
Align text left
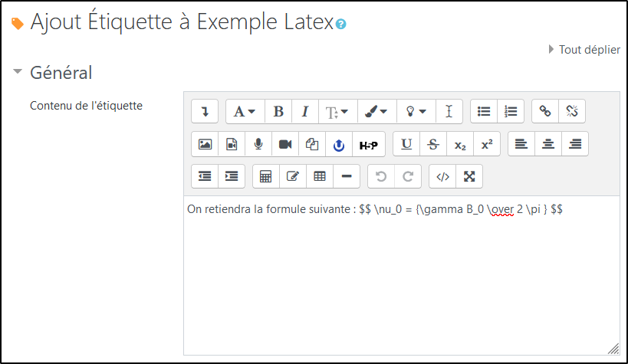pos(521,144)
